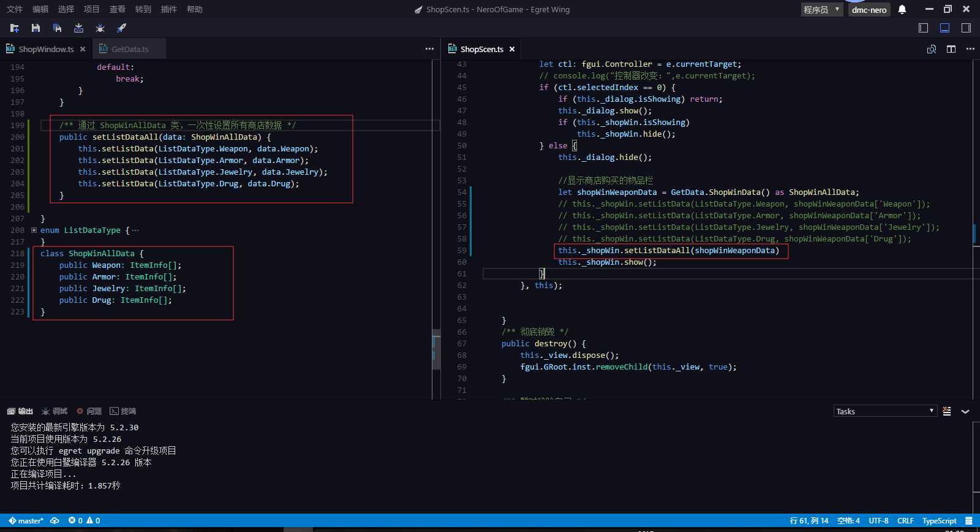
Task: Open more actions menu of right editor group
Action: coord(970,49)
